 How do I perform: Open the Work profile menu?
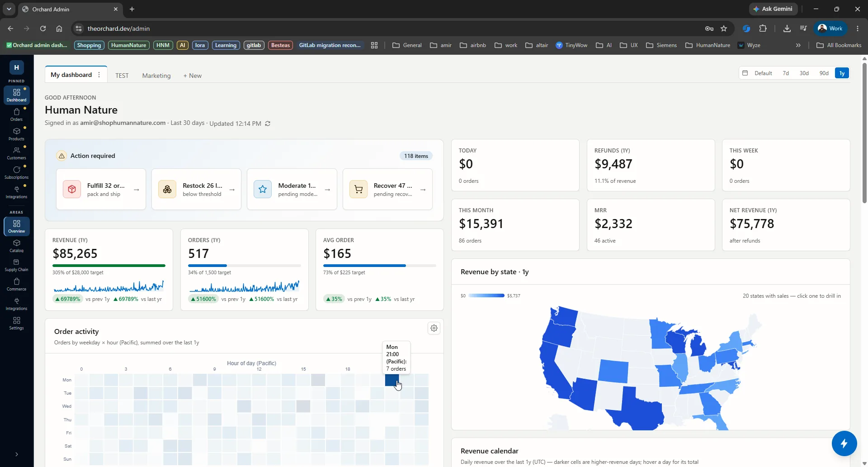(831, 29)
